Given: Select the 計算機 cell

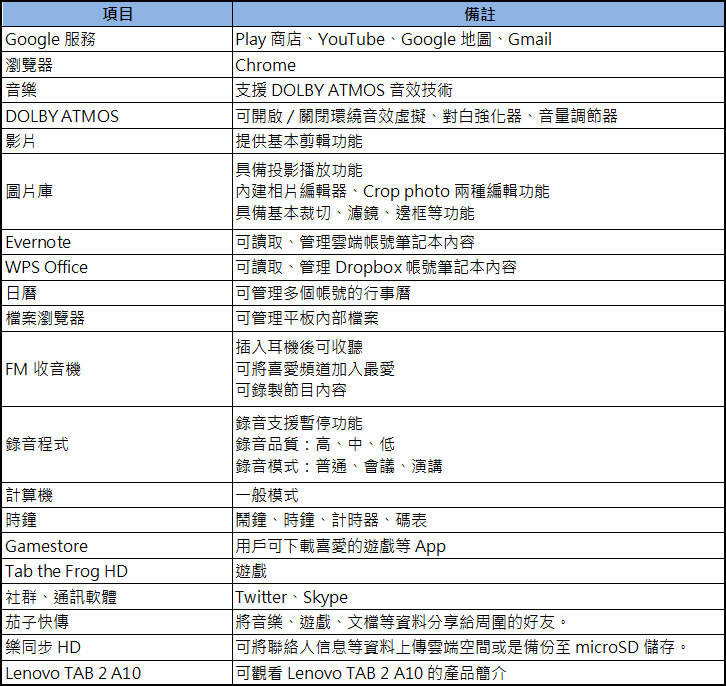Looking at the screenshot, I should pyautogui.click(x=117, y=495).
